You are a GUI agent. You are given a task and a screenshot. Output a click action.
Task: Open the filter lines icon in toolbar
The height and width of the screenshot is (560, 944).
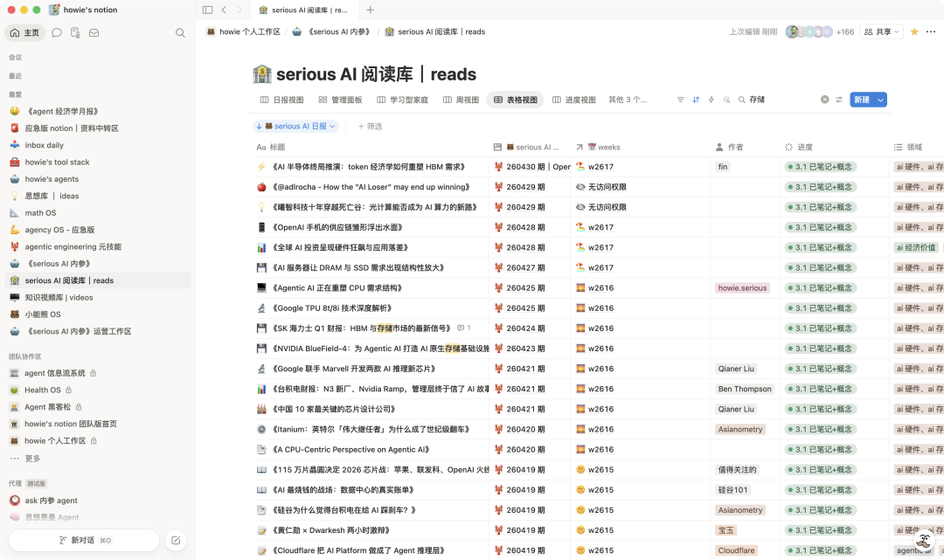[680, 100]
